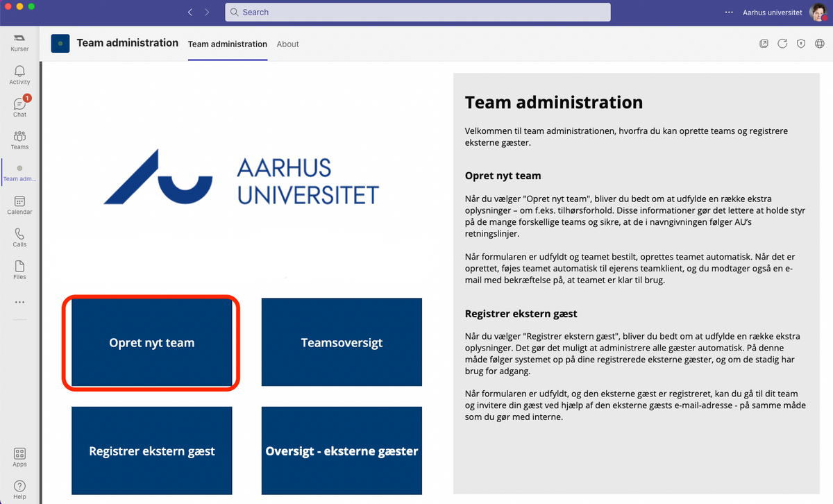Open Files from the sidebar
The image size is (833, 504).
click(19, 270)
